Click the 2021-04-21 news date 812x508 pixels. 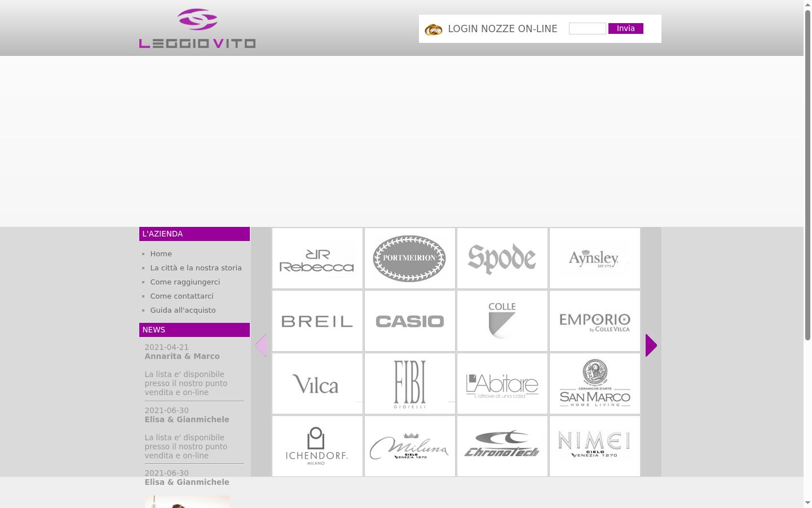coord(166,347)
